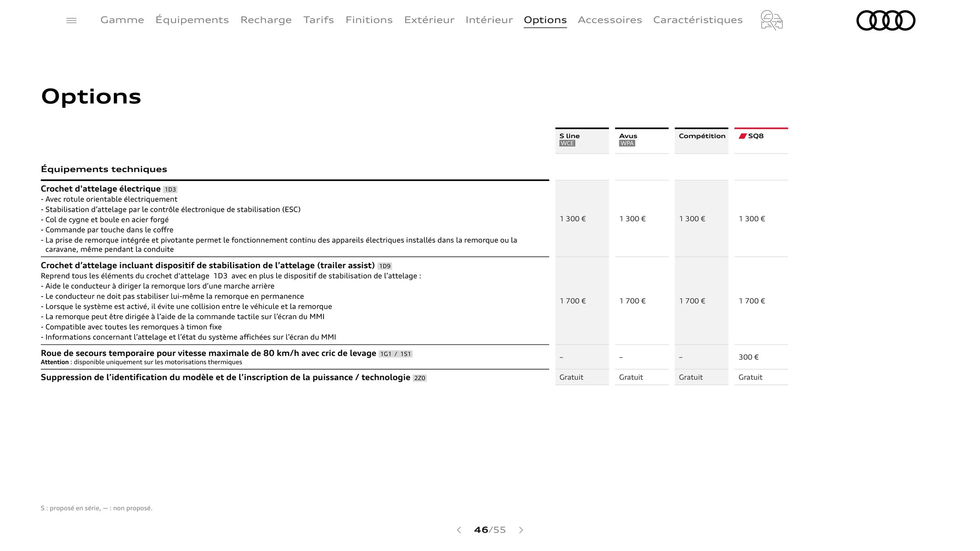This screenshot has width=980, height=551.
Task: Open the Finitions tab
Action: (369, 20)
